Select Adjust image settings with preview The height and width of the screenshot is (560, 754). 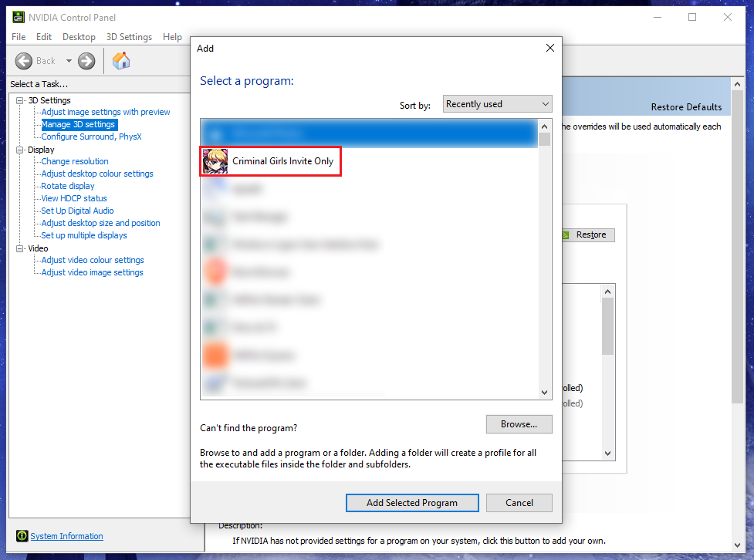[x=105, y=112]
